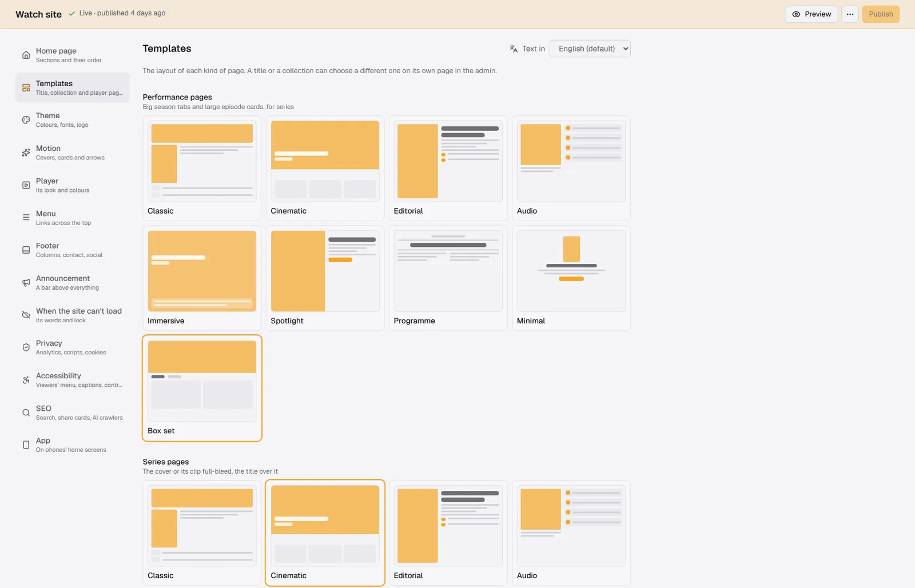Select Audio template under Series pages
This screenshot has height=588, width=915.
[x=571, y=533]
